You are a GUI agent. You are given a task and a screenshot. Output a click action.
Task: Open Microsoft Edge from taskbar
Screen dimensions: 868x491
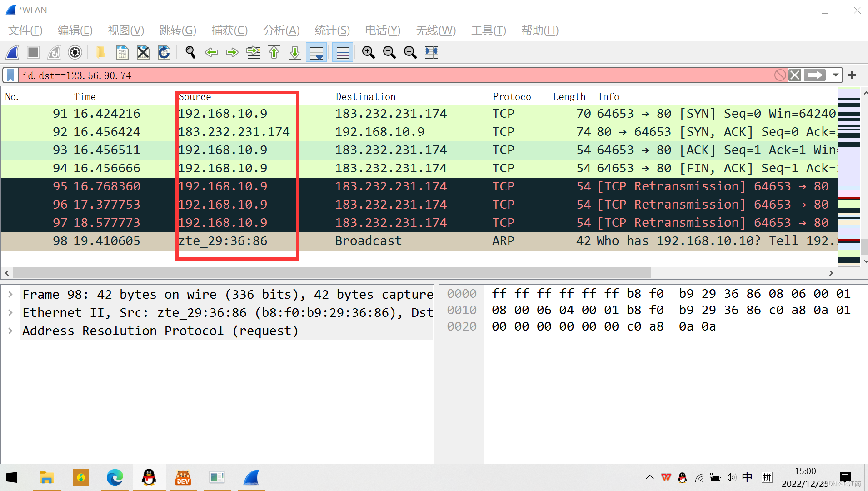115,477
